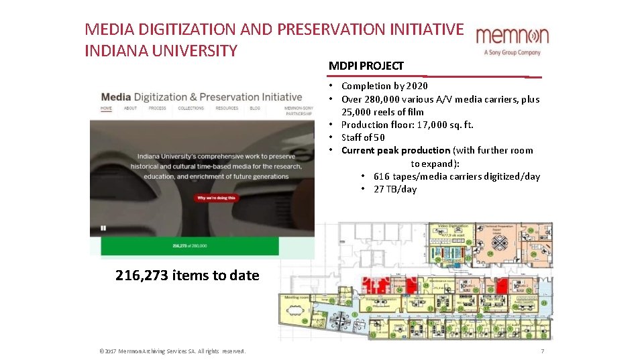Click the Video Digitization room on floor plan

click(451, 234)
